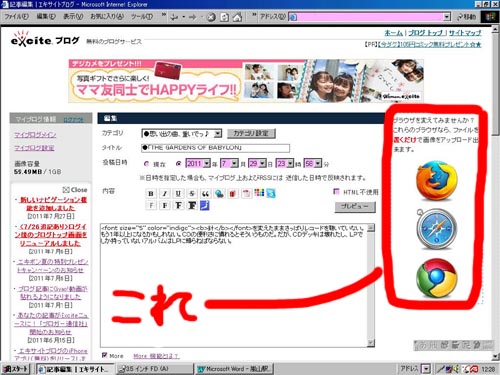Apply underline with the U editor icon
This screenshot has width=500, height=375.
178,193
